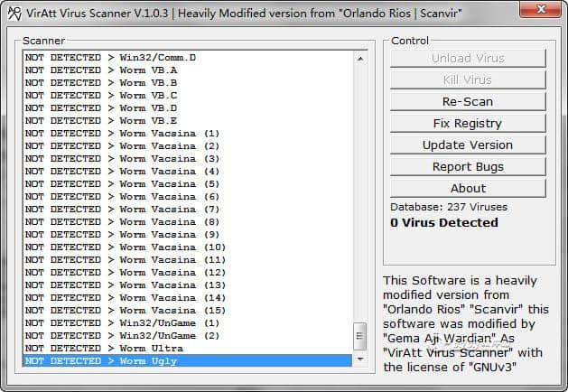The height and width of the screenshot is (392, 568).
Task: Select the Worm Vacsina (3) row
Action: (x=188, y=159)
